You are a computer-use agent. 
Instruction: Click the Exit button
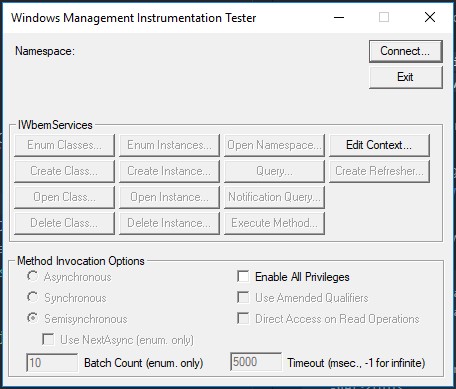[x=406, y=77]
